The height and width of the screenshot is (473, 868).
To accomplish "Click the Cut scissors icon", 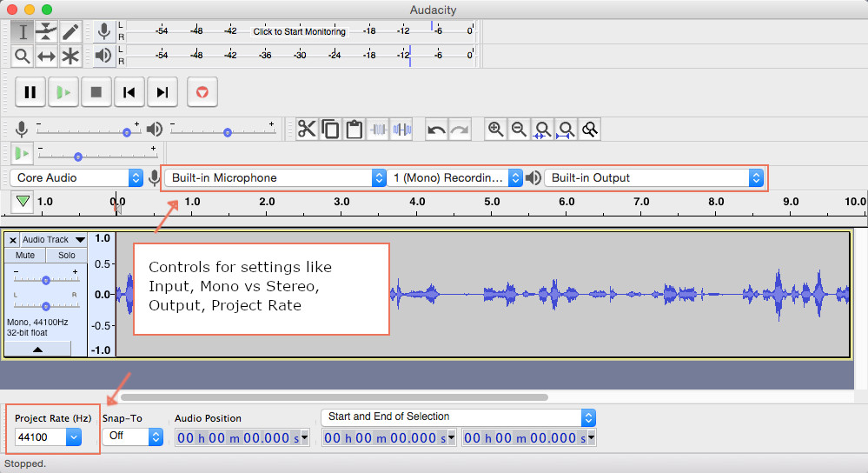I will tap(307, 130).
